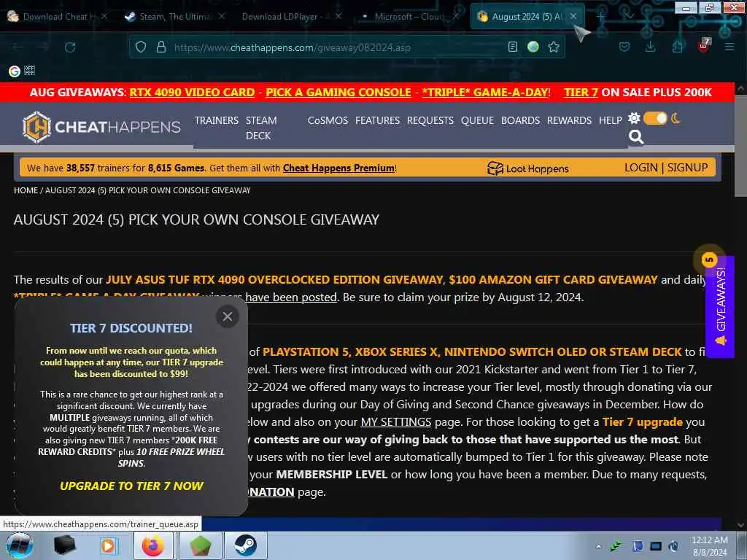Open the CoSMOS menu item
This screenshot has width=747, height=560.
click(x=328, y=120)
